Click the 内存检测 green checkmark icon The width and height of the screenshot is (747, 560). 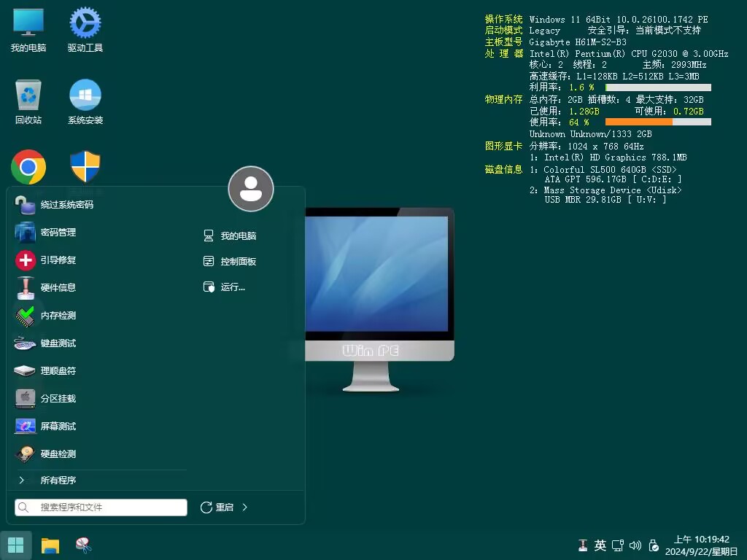tap(26, 316)
